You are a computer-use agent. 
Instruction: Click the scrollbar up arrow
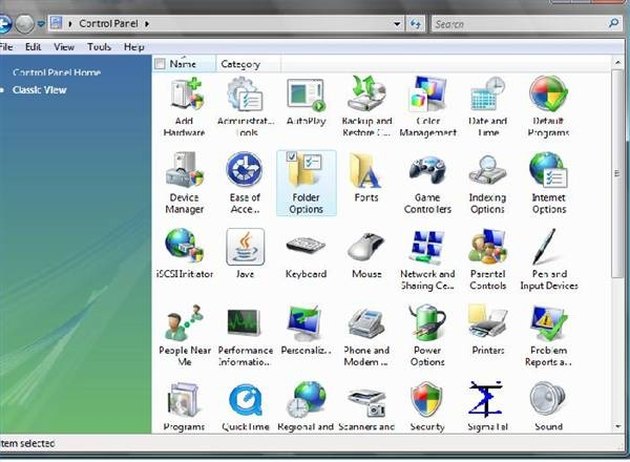coord(618,63)
